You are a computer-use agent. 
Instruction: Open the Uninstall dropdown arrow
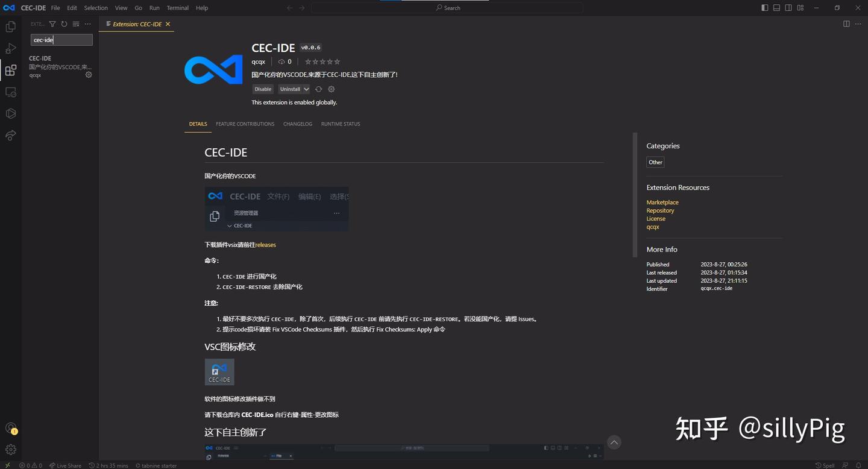pos(305,89)
